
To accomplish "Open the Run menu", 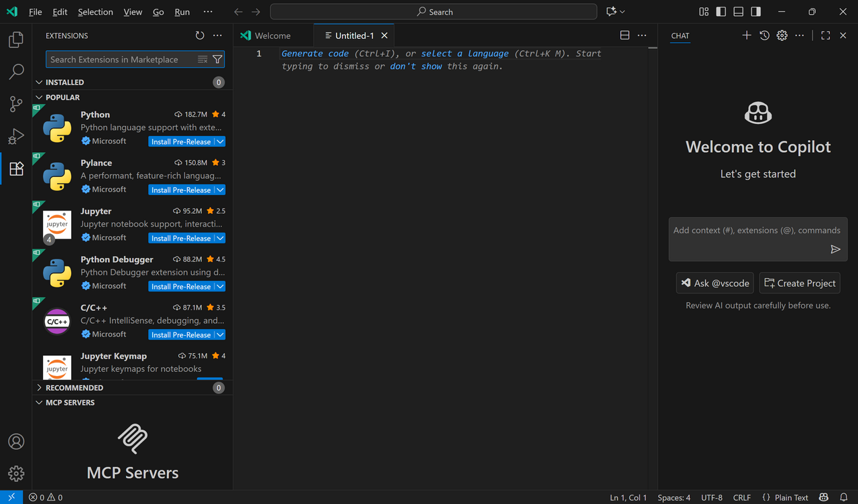I will tap(182, 12).
